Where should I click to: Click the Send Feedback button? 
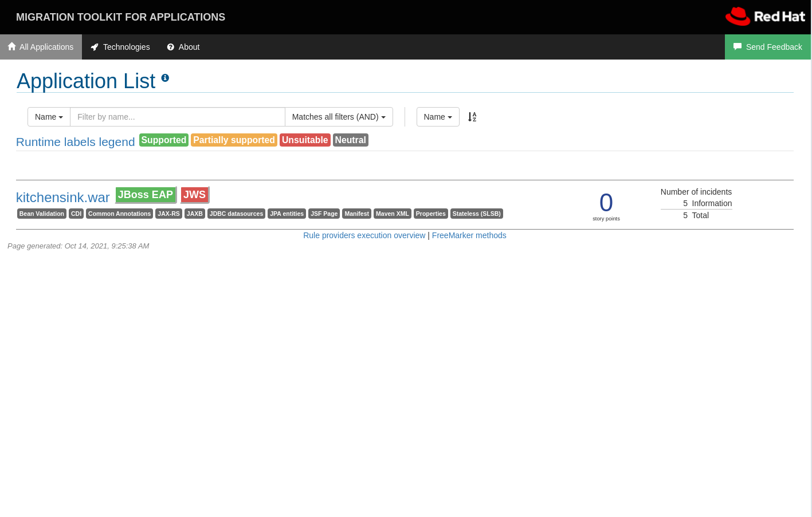768,47
